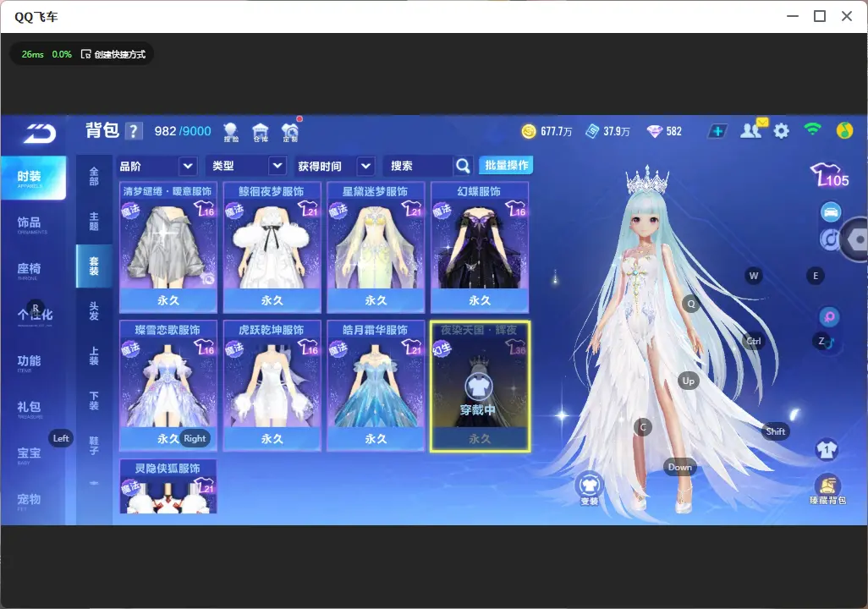The image size is (868, 609).
Task: Select the 幻蝶服饰 outfit
Action: pos(480,247)
